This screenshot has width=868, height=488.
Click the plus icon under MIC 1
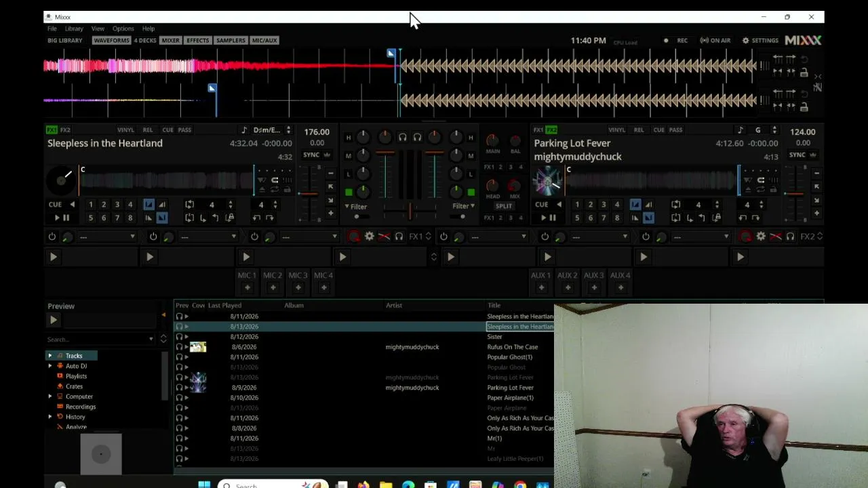tap(247, 287)
